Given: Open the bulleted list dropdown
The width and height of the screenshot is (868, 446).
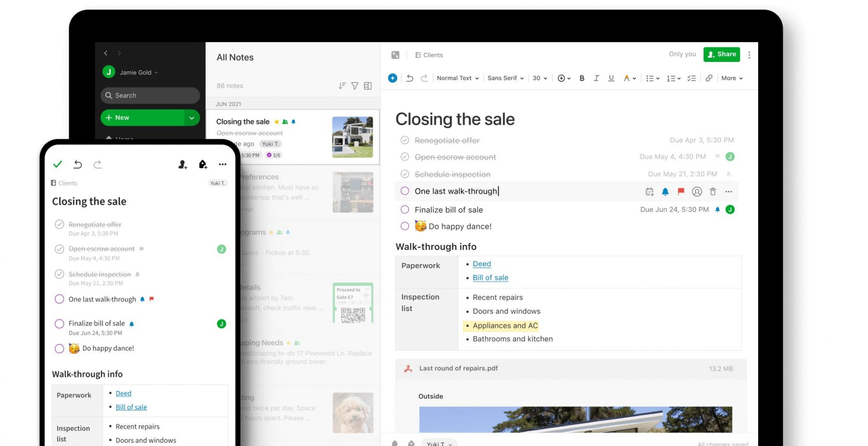Looking at the screenshot, I should pyautogui.click(x=653, y=78).
